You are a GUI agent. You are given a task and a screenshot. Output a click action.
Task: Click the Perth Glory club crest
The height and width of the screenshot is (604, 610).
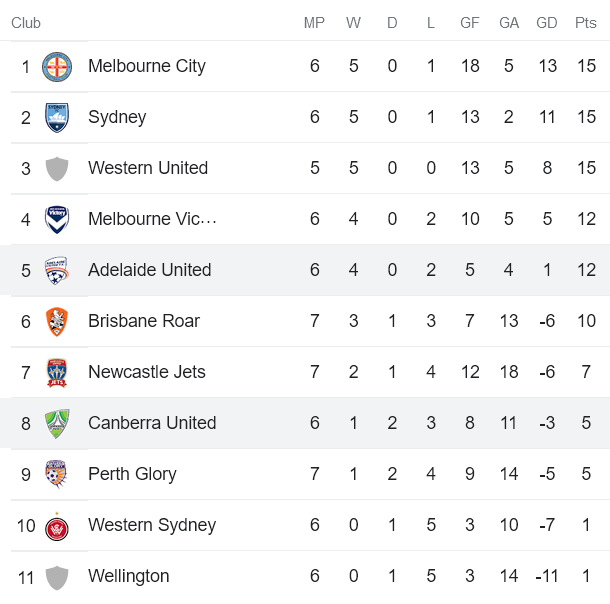tap(57, 475)
